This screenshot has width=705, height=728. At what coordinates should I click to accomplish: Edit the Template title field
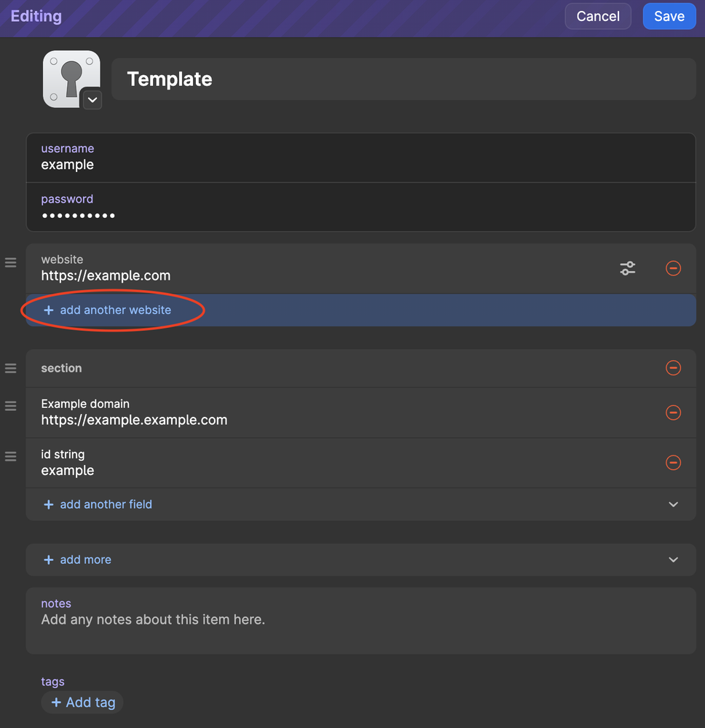[x=403, y=79]
